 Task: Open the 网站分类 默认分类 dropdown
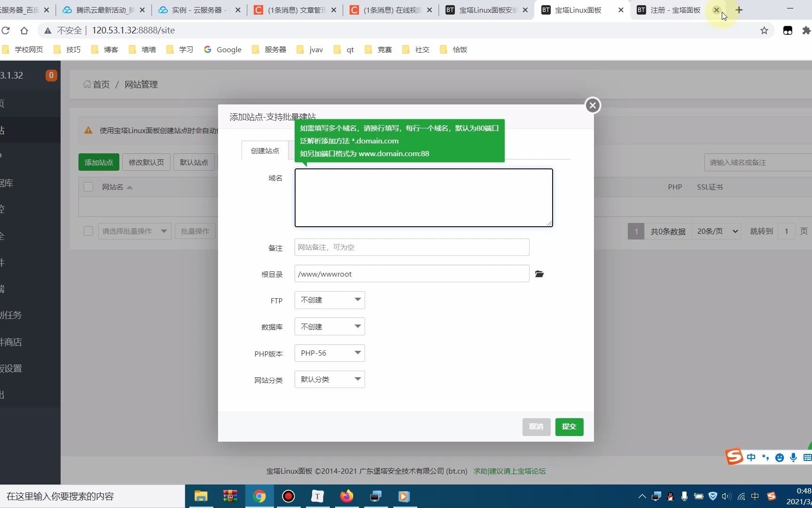coord(329,379)
